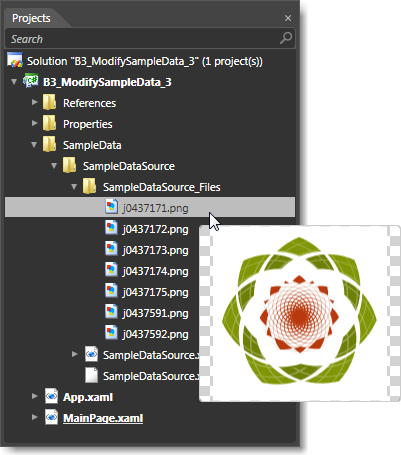Collapse the SampleData folder
401x455 pixels.
[x=34, y=145]
